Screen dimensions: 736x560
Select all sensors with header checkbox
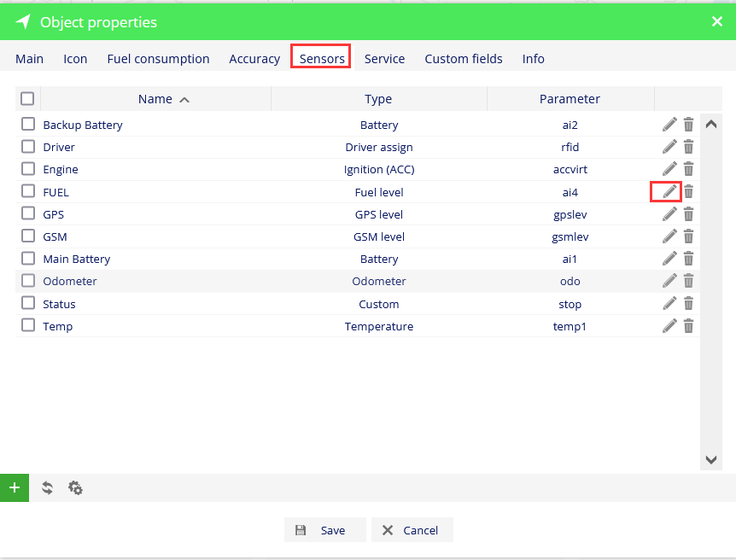pos(27,98)
